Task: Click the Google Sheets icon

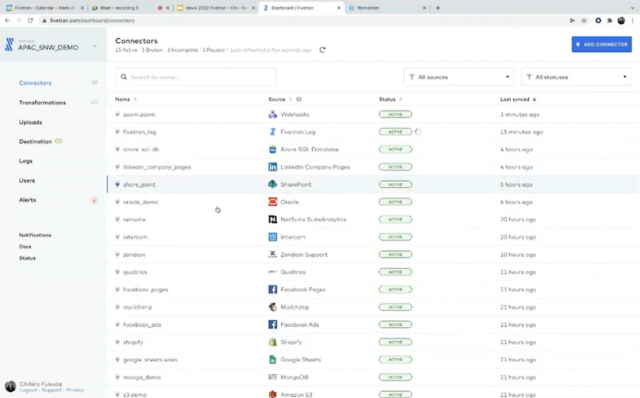Action: point(272,360)
